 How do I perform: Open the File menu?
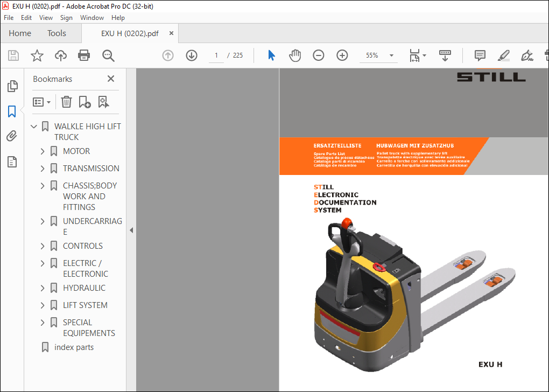(9, 18)
